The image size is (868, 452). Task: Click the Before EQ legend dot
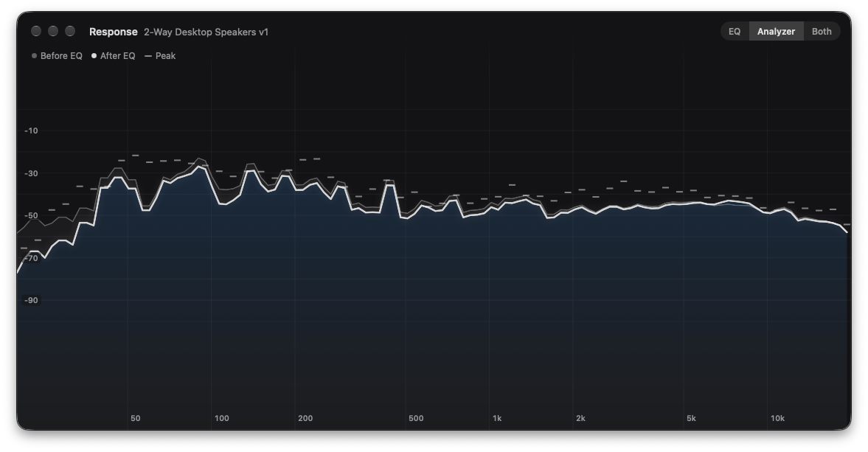coord(35,56)
